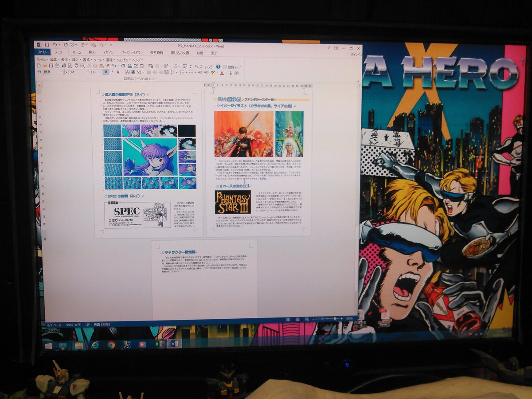Click Paste clipboard icon
The width and height of the screenshot is (532, 399).
click(x=101, y=66)
